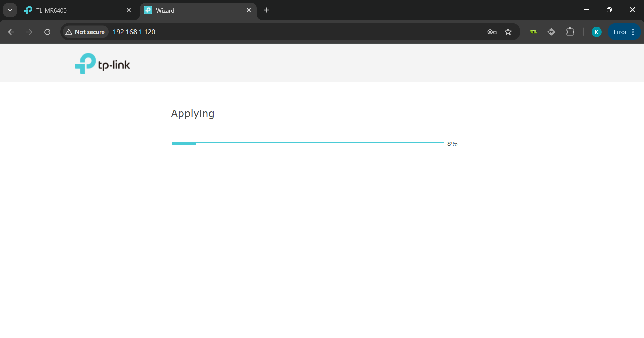Open a new browser tab

[x=267, y=10]
